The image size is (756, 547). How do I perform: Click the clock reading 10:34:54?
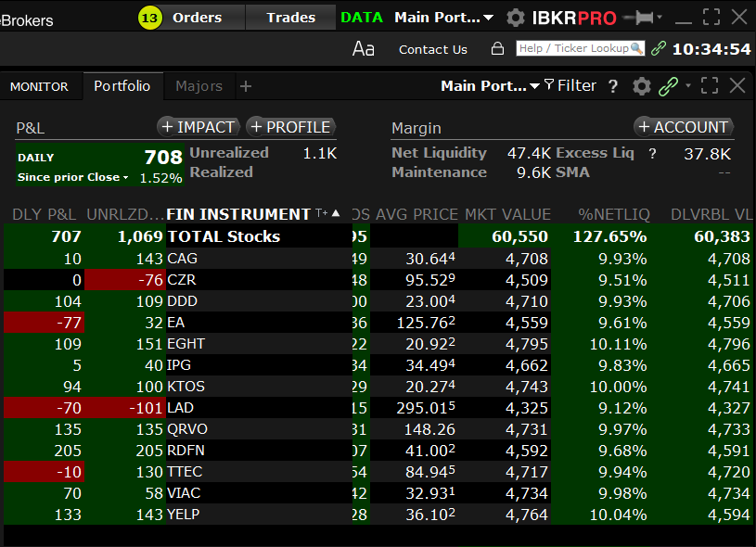point(711,49)
